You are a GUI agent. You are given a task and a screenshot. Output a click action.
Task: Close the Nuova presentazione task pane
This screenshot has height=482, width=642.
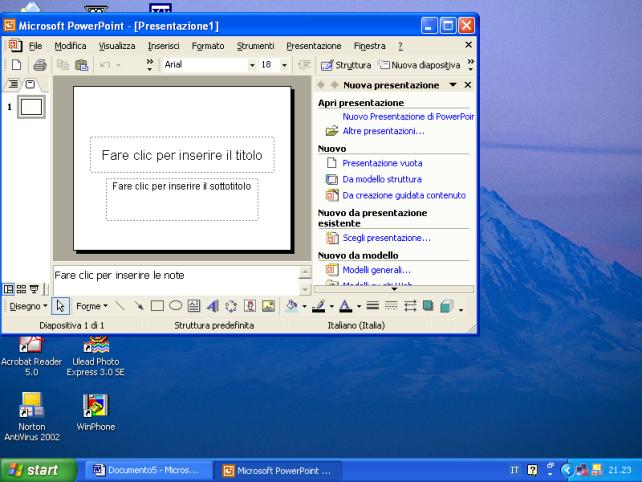(x=468, y=85)
